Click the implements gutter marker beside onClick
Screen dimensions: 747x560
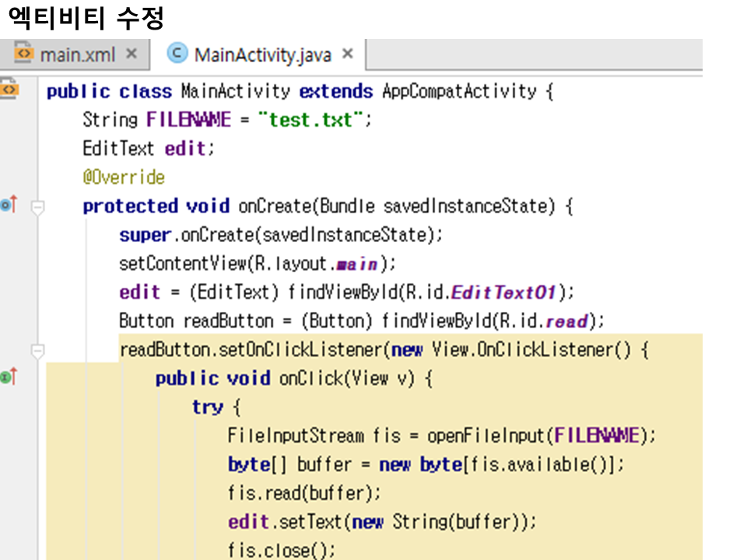click(9, 377)
